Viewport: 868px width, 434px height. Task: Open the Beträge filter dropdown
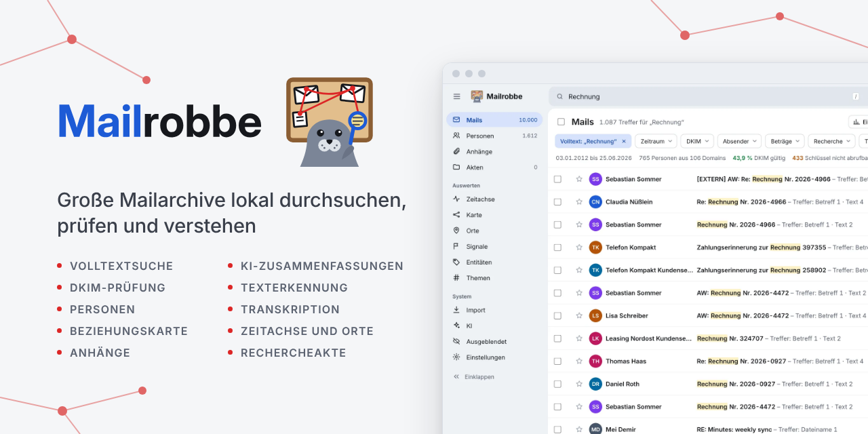tap(785, 141)
